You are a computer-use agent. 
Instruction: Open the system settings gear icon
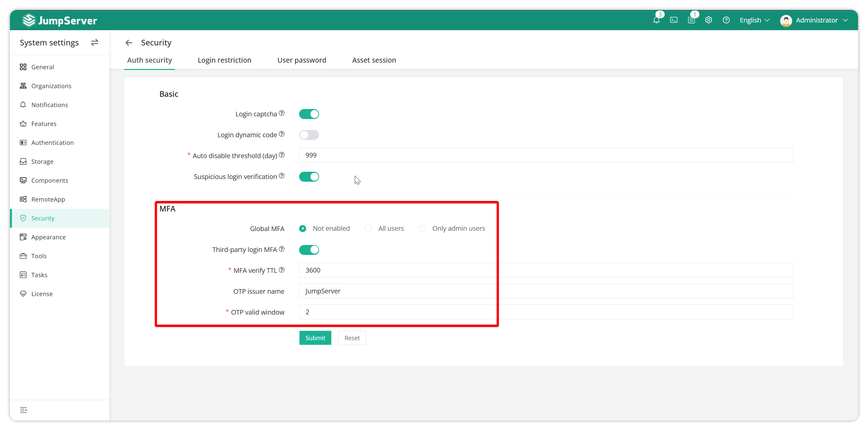(709, 20)
